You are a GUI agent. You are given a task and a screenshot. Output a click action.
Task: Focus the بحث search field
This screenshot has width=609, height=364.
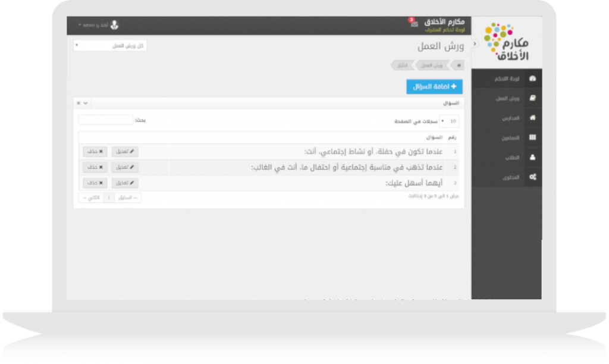coord(106,120)
